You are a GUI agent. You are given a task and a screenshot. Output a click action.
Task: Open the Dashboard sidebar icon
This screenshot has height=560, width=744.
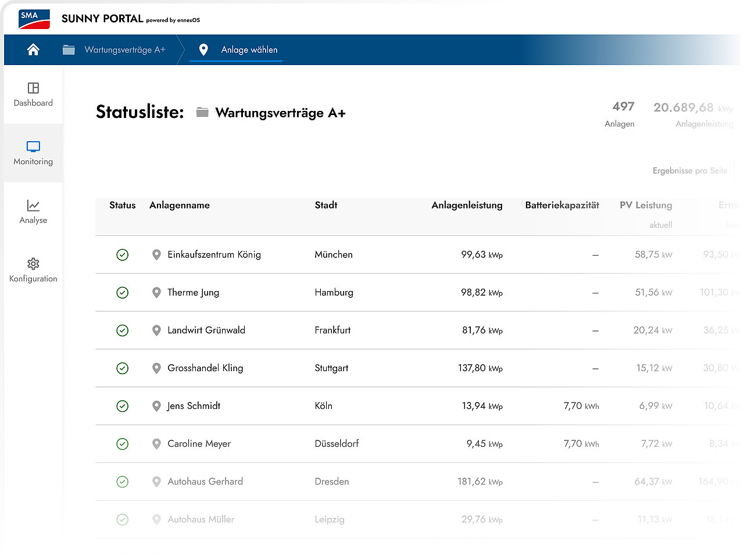pyautogui.click(x=33, y=88)
